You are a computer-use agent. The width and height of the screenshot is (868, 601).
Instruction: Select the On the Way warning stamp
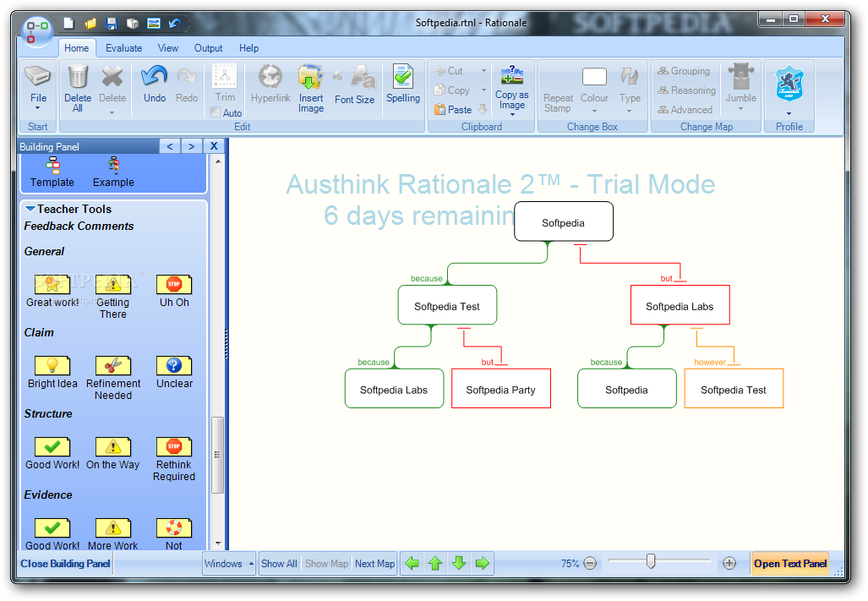113,447
